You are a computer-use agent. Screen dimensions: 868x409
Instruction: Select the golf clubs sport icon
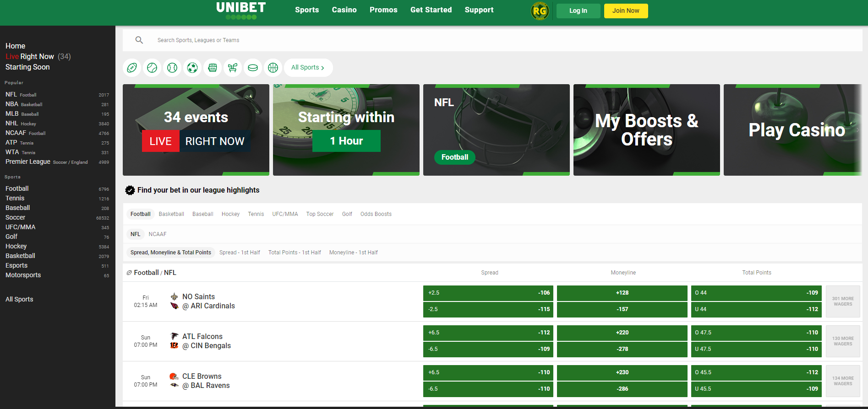[233, 68]
